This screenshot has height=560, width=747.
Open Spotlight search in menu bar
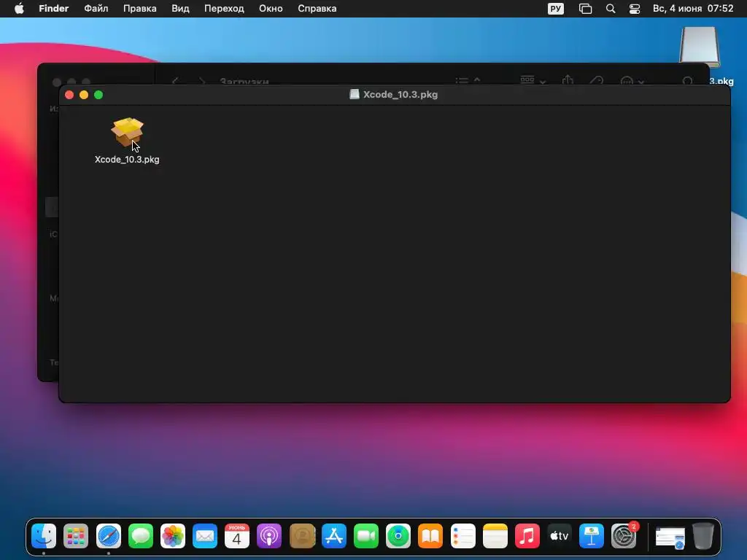pos(611,9)
